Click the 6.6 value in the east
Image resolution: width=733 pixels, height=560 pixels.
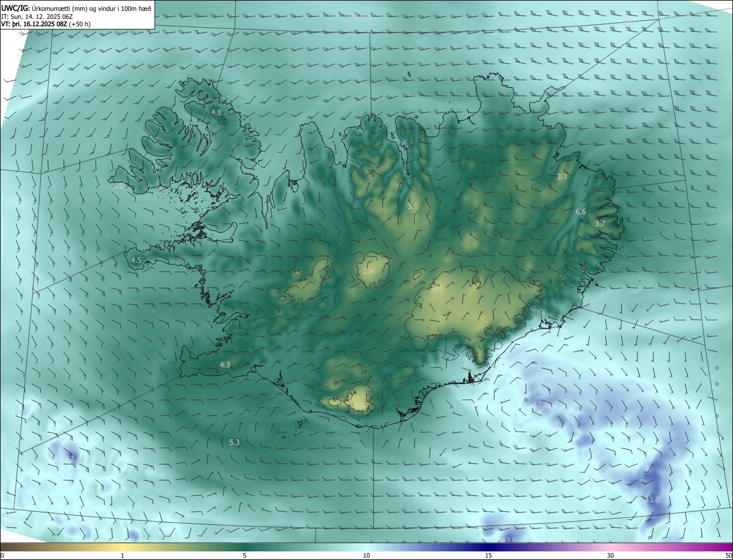[581, 211]
